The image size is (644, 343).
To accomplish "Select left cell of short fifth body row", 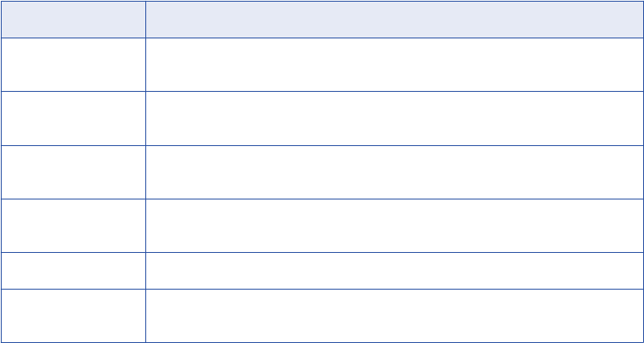I will 73,270.
